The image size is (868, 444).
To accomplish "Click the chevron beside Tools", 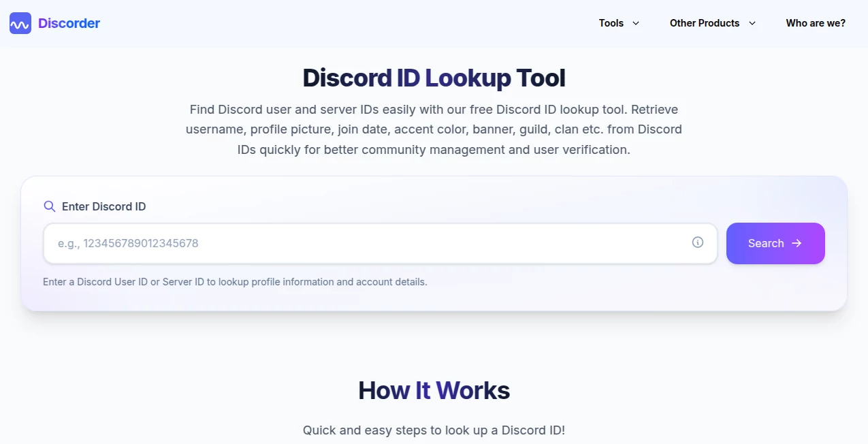I will tap(636, 23).
